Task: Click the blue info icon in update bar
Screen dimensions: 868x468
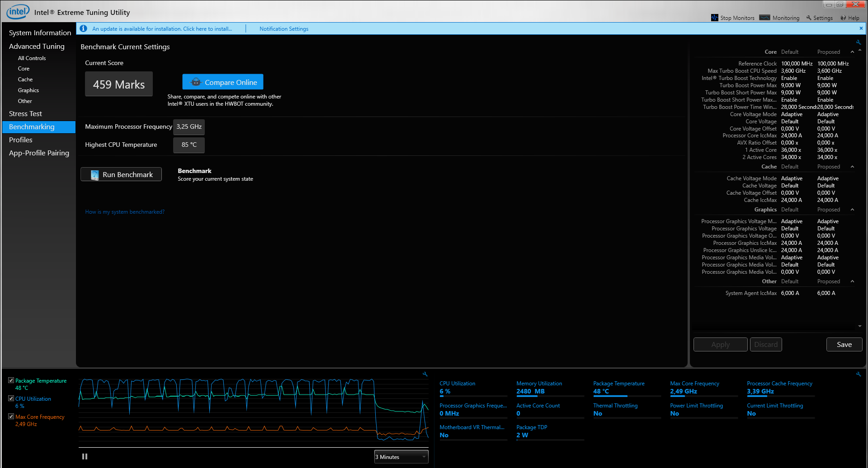Action: point(83,28)
